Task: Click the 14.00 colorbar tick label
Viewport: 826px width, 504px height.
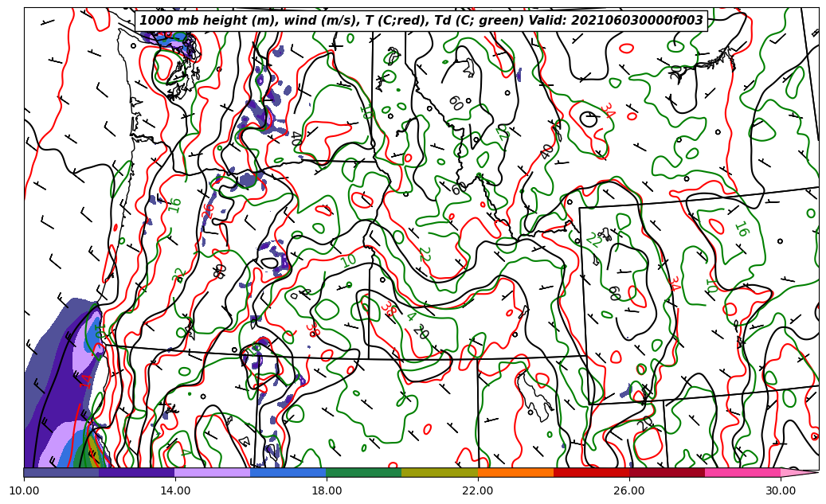Action: click(175, 490)
